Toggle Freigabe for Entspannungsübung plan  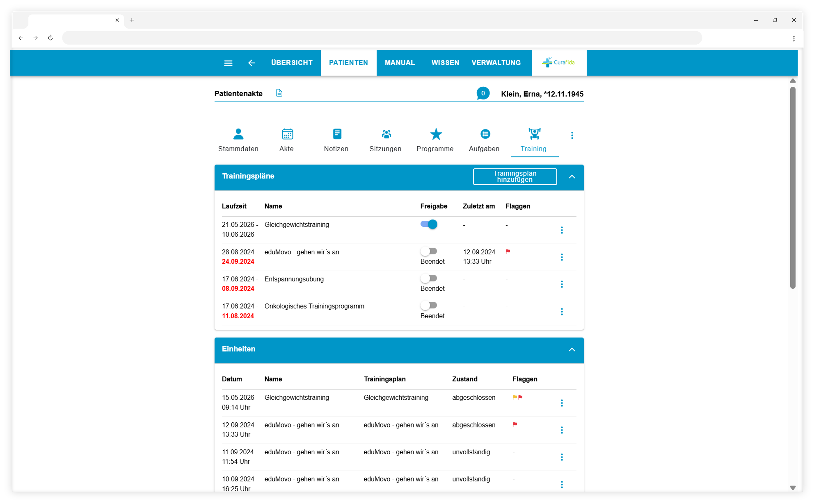click(428, 278)
